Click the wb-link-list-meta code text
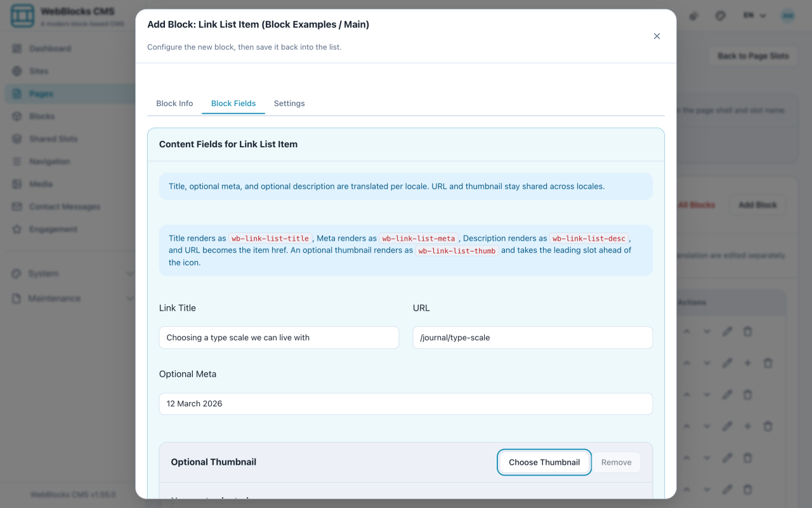This screenshot has height=508, width=812. pyautogui.click(x=419, y=239)
